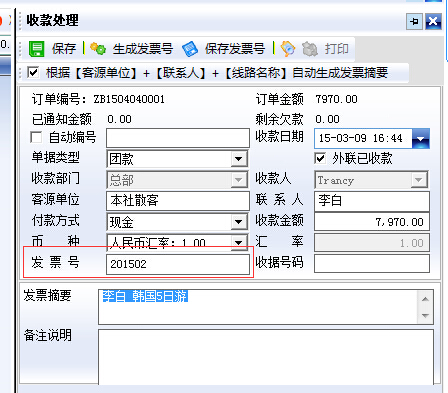Screen dimensions: 448x393
Task: Enable the 自动编号 checkbox
Action: (x=36, y=137)
